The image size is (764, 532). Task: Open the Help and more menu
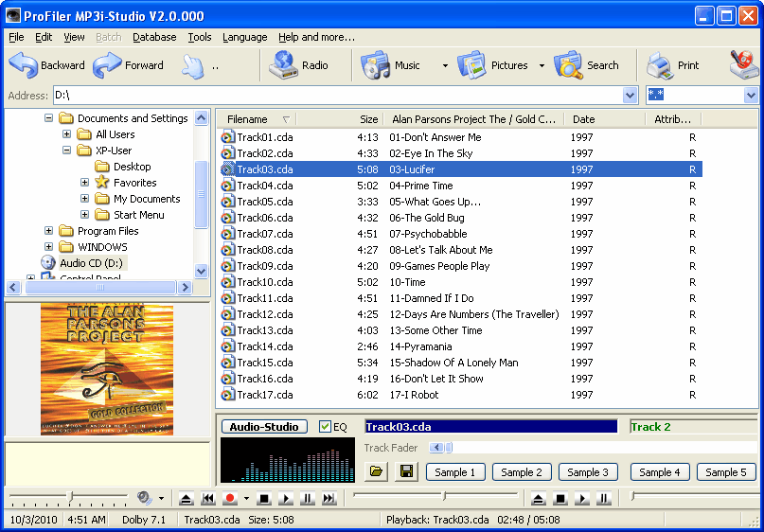317,37
